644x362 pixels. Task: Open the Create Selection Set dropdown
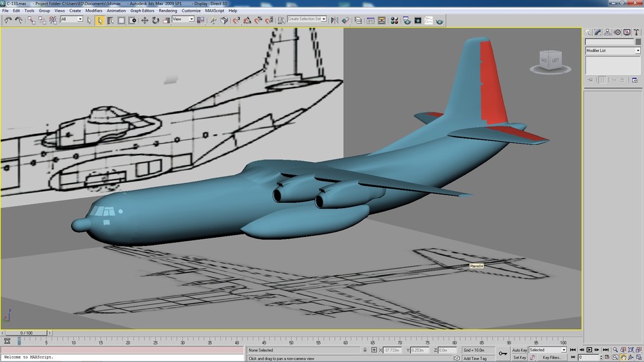307,19
